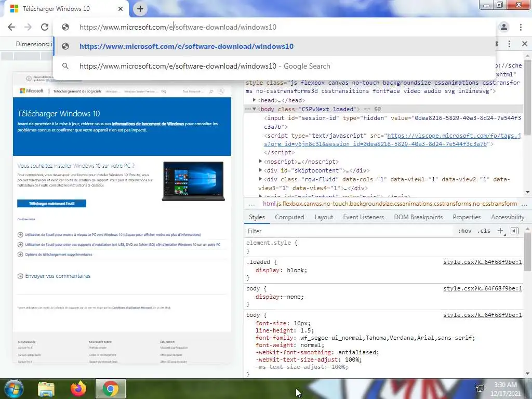The height and width of the screenshot is (399, 532).
Task: Expand Options de téléchargement supplémentaires
Action: 55,255
